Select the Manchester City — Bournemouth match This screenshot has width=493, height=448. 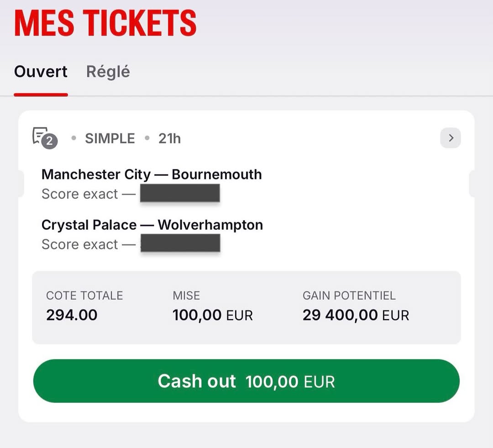click(152, 174)
